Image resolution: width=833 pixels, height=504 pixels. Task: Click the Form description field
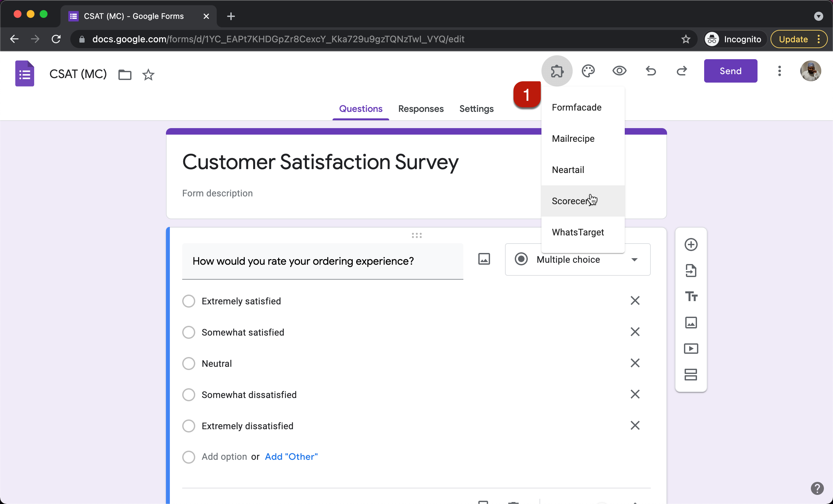click(x=217, y=193)
